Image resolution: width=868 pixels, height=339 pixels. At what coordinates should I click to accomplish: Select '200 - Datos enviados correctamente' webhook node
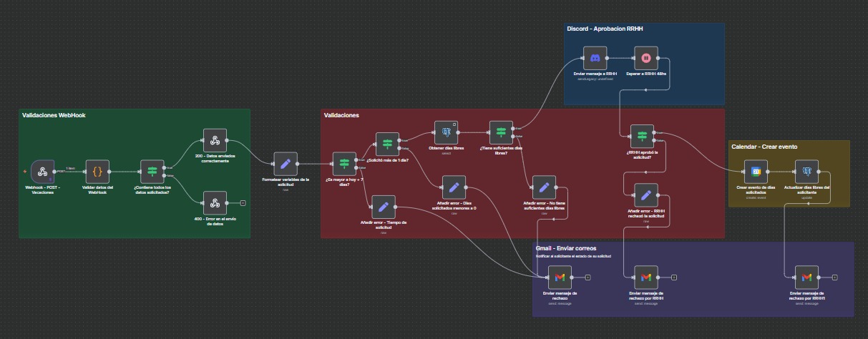pos(215,141)
